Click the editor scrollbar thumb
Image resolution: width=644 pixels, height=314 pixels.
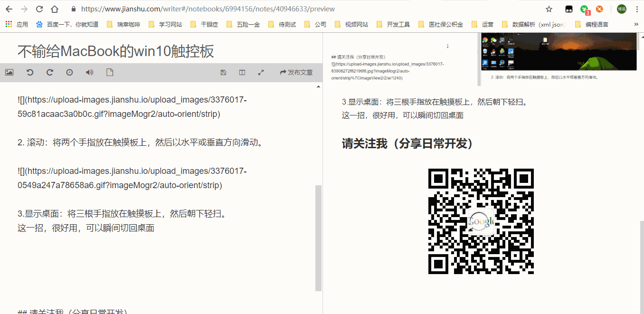pyautogui.click(x=318, y=238)
